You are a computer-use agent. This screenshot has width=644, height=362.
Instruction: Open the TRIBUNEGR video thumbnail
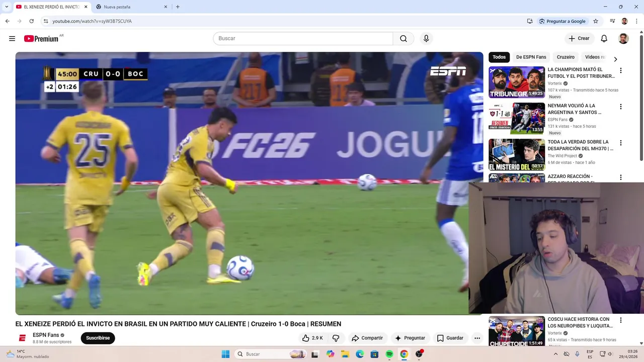(x=517, y=82)
